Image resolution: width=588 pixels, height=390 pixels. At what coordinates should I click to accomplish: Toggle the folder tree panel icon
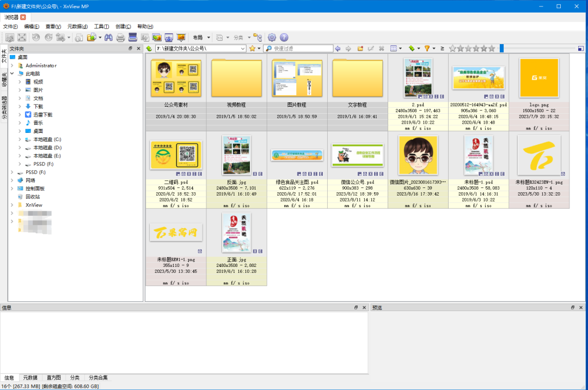258,38
